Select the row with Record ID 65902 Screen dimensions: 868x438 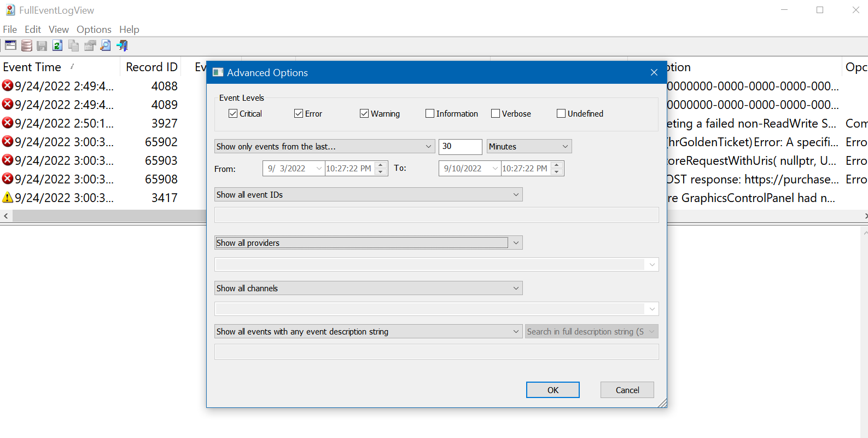[x=103, y=141]
